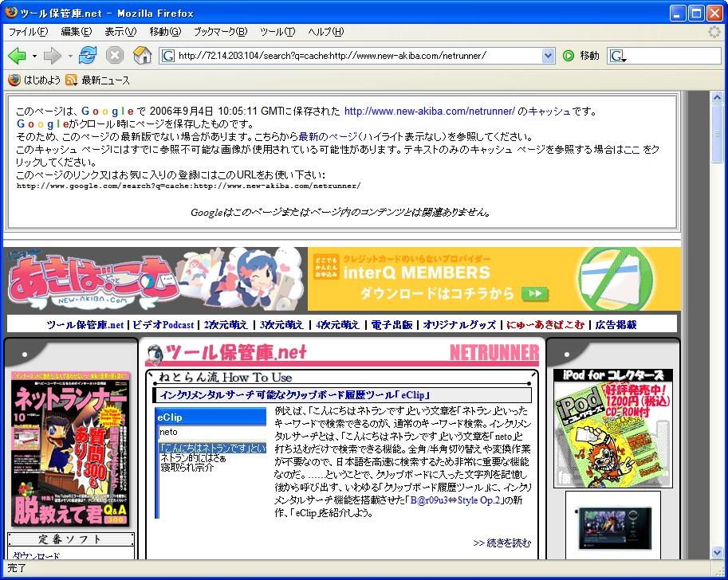Image resolution: width=728 pixels, height=580 pixels.
Task: Click the 完了 status bar text
Action: click(x=17, y=568)
